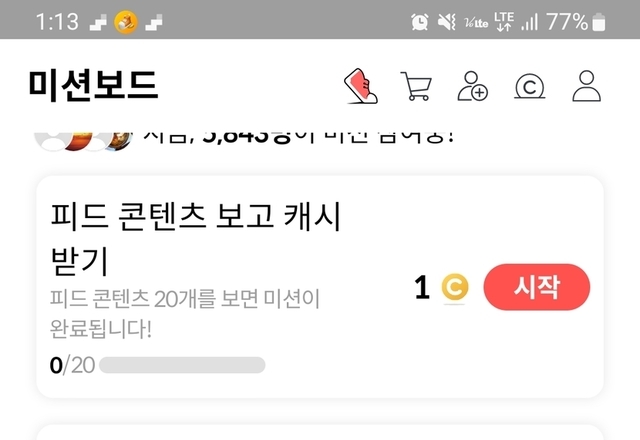This screenshot has width=640, height=440.
Task: Tap the 0/20 progress counter
Action: tap(72, 365)
